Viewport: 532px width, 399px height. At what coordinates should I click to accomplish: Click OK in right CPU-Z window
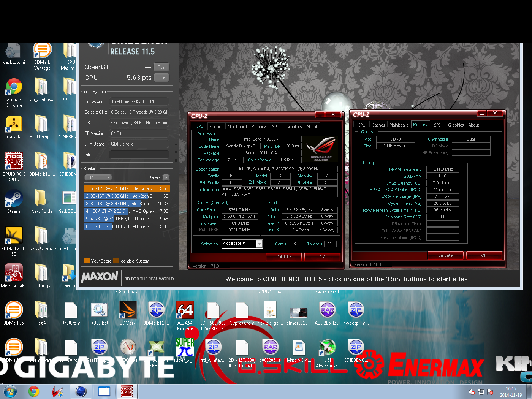484,255
